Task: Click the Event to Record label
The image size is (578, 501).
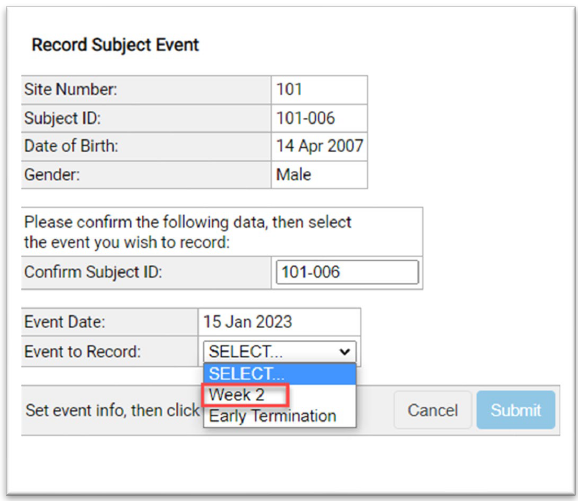Action: [83, 351]
